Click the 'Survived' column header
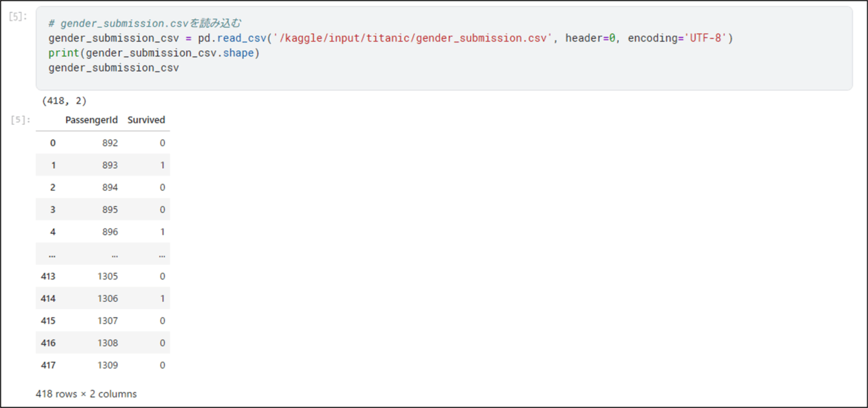Screen dimensions: 868x408 pos(146,120)
